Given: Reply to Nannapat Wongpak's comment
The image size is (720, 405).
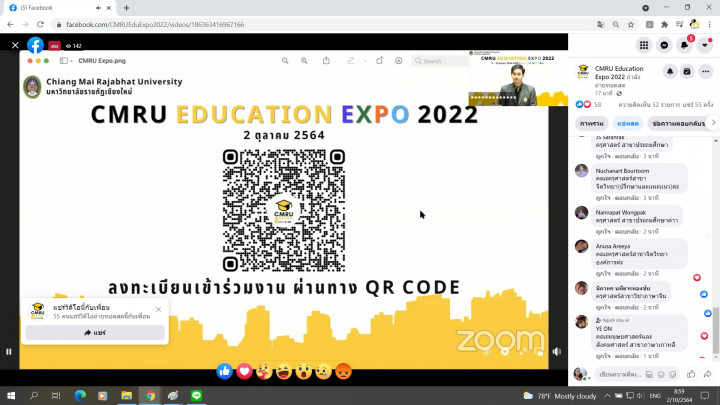Looking at the screenshot, I should click(625, 232).
